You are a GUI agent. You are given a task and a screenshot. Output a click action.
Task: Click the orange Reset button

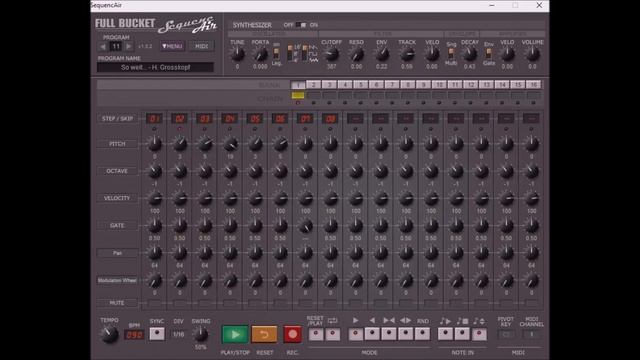[264, 334]
